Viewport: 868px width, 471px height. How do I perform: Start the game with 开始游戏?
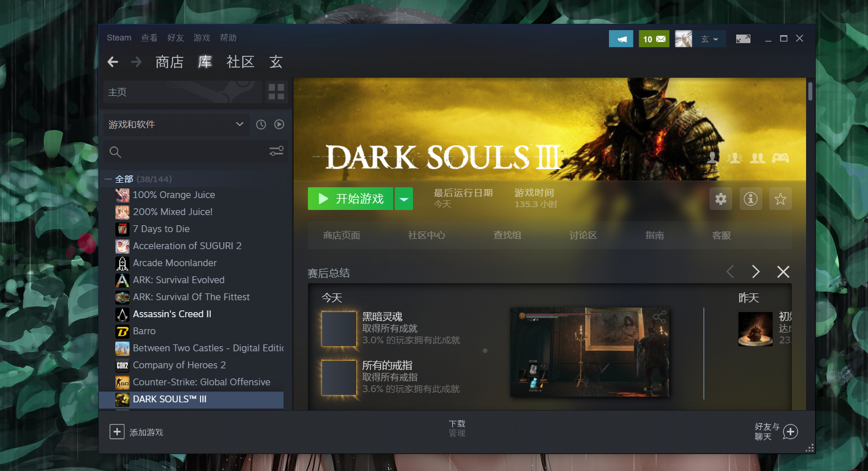[350, 199]
